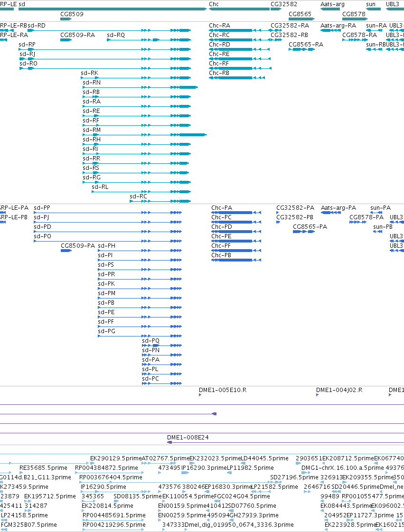The image size is (404, 532).
Task: Click the EK220814.5prime EST label
Action: 107,506
